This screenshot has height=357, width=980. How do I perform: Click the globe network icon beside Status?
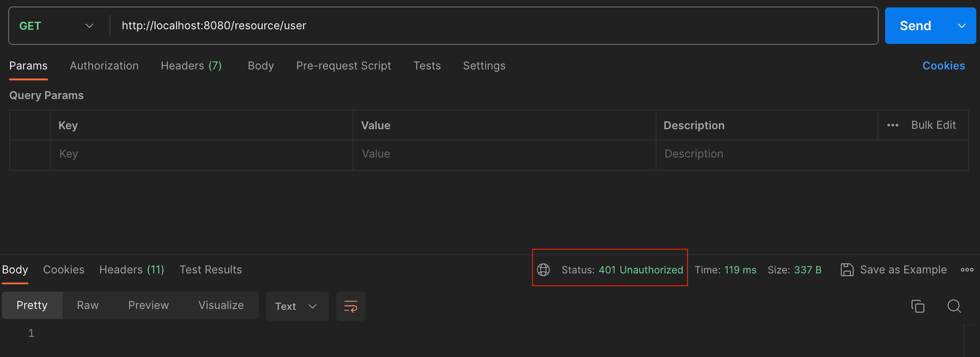(543, 270)
